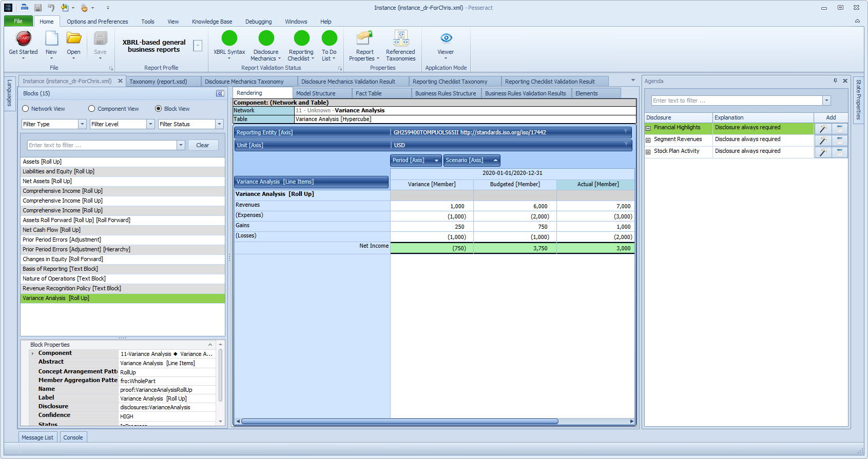This screenshot has width=868, height=459.
Task: Click the Disclosure Mechanics green status icon
Action: pyautogui.click(x=266, y=38)
